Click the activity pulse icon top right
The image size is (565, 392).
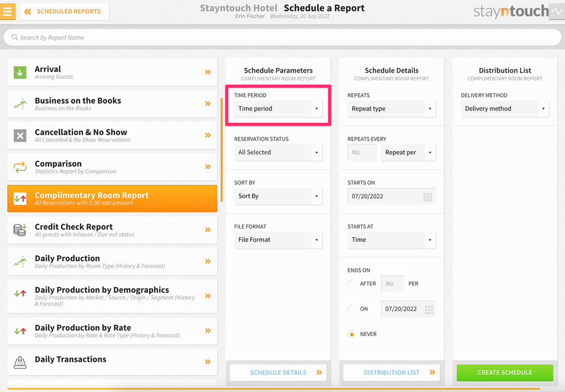click(556, 12)
